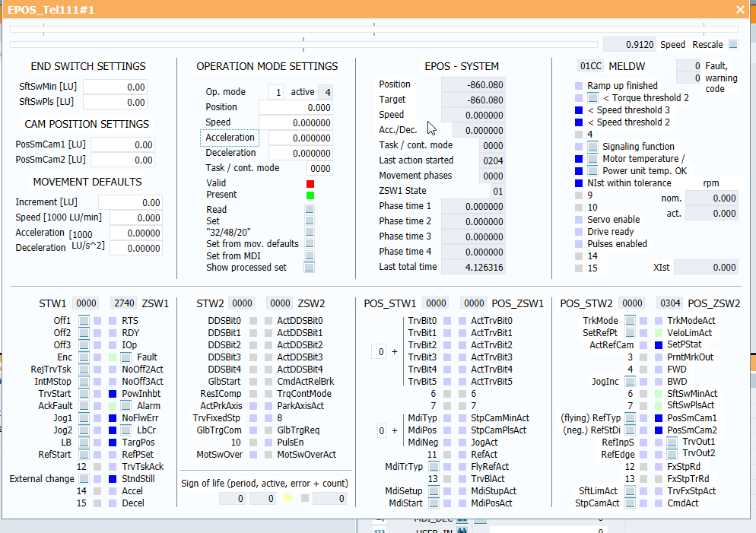Toggle the AckFault control bit
756x533 pixels.
pos(84,406)
